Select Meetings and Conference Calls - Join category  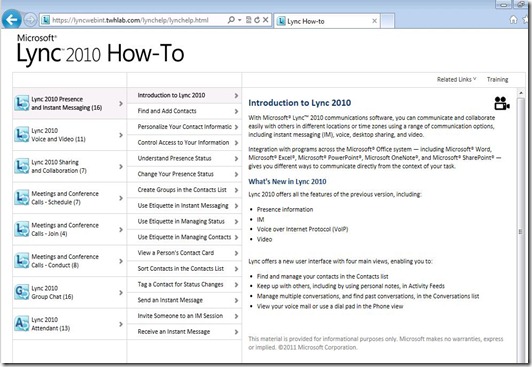point(70,230)
